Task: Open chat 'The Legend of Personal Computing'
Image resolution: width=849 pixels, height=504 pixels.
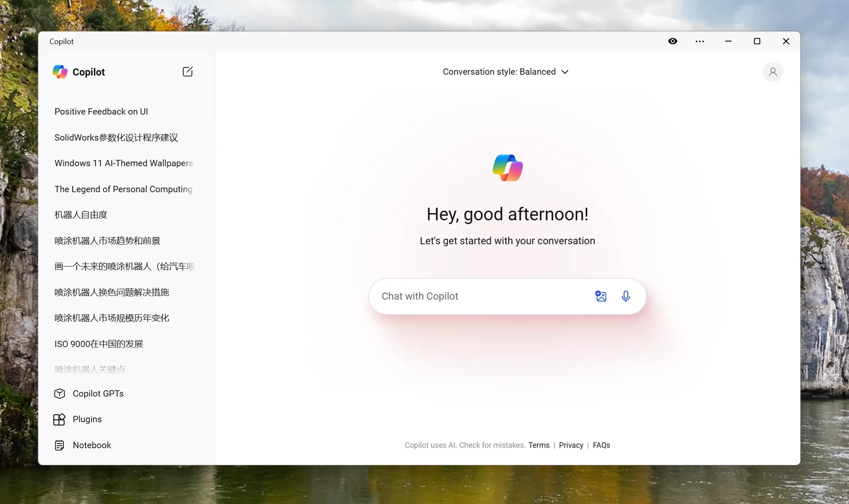Action: 123,189
